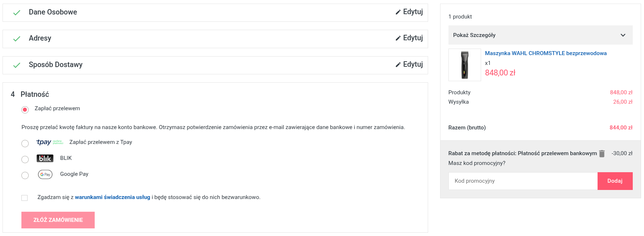Viewport: 644px width, 236px height.
Task: Select BLIK as payment method
Action: tap(25, 160)
